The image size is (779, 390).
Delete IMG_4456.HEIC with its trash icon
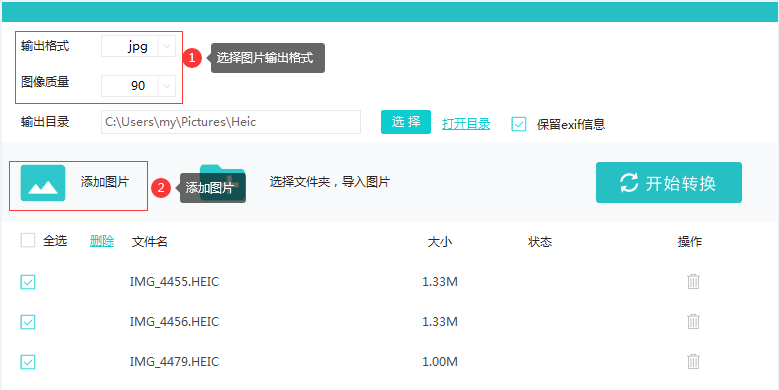point(694,321)
